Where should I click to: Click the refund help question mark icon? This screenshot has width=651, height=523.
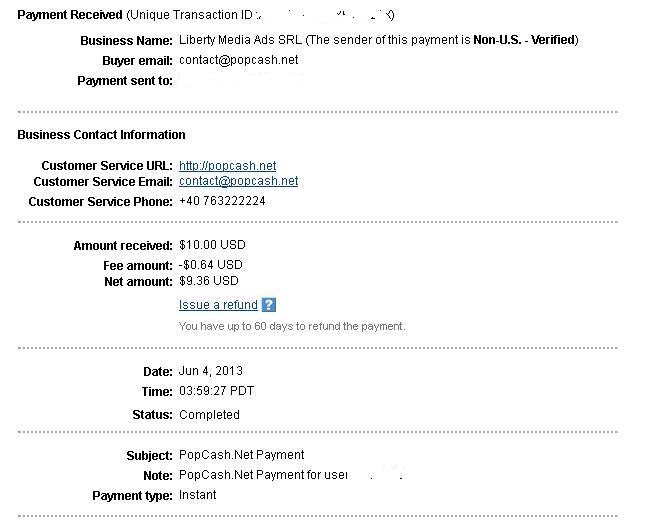pos(269,305)
